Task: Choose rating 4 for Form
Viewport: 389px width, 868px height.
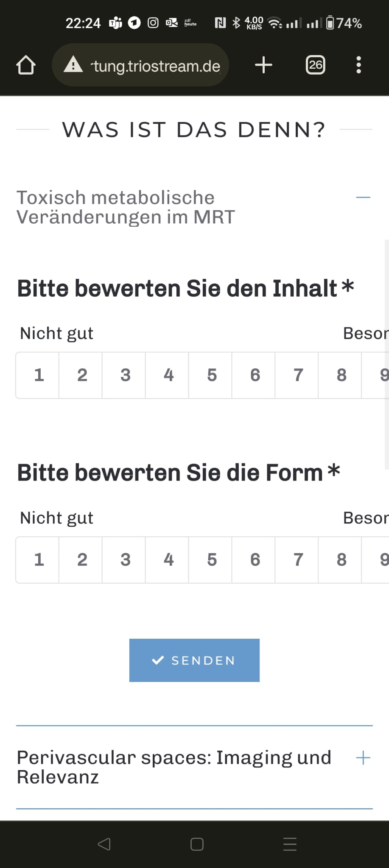Action: click(x=168, y=560)
